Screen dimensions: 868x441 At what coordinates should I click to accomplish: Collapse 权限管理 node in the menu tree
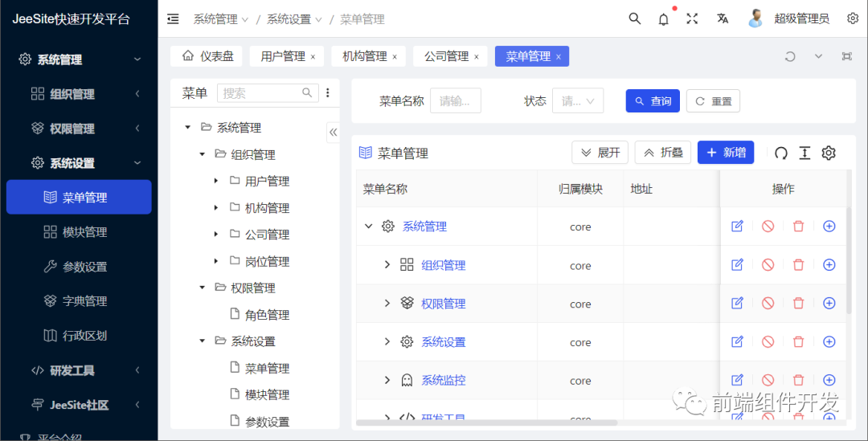pyautogui.click(x=202, y=288)
